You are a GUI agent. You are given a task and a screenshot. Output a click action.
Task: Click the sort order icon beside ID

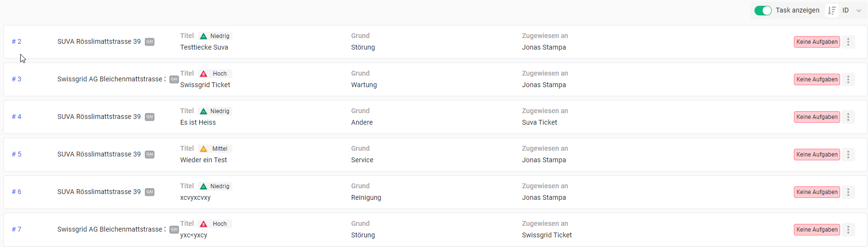[831, 11]
